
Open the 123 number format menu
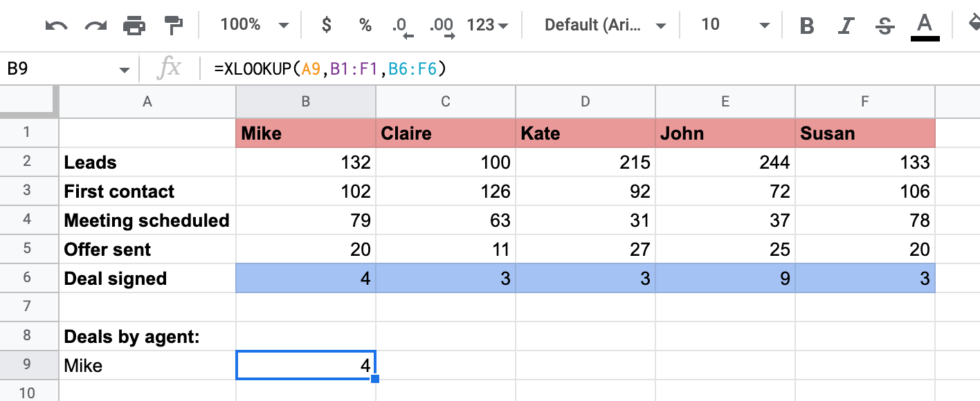(487, 26)
